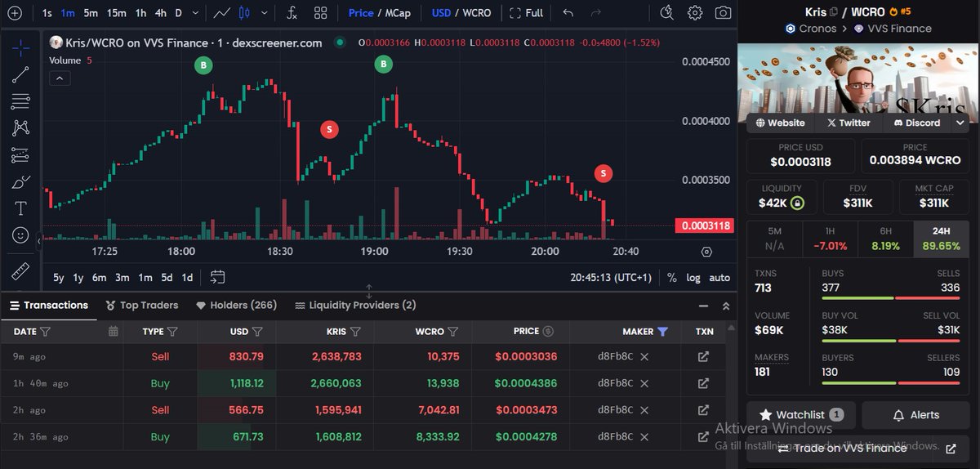This screenshot has width=980, height=469.
Task: Switch chart denomination to WCRO
Action: click(x=477, y=13)
